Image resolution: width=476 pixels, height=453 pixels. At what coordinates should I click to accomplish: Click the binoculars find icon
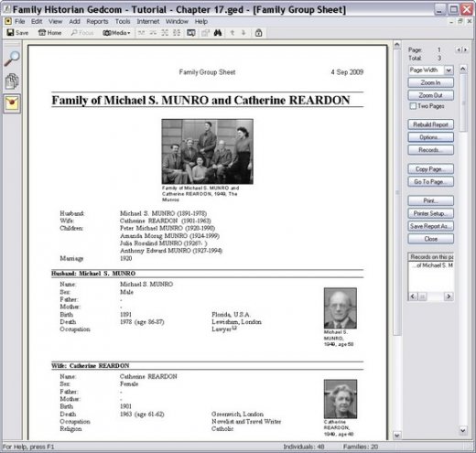coord(218,33)
